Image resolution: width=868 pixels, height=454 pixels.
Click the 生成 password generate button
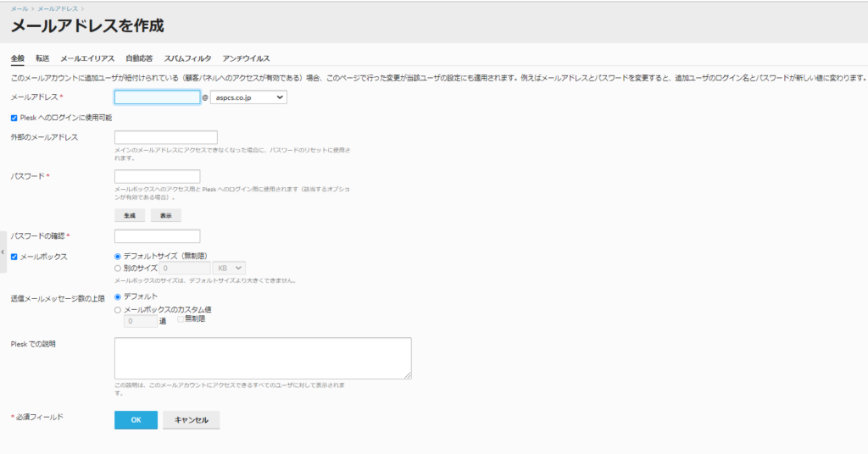point(130,216)
